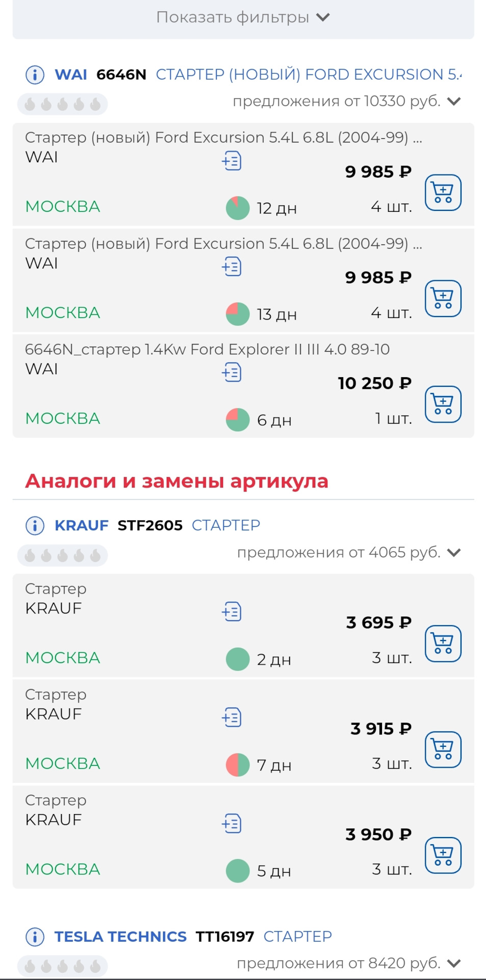Screen dimensions: 486x980
Task: Expand offers from 10330 руб. for WAI
Action: [453, 101]
